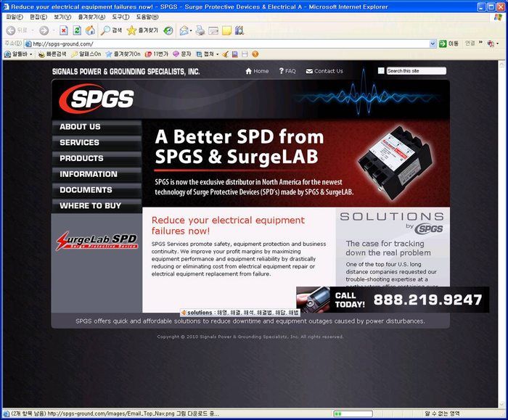Open DOCUMENTS in the site navigation
508x420 pixels.
97,190
